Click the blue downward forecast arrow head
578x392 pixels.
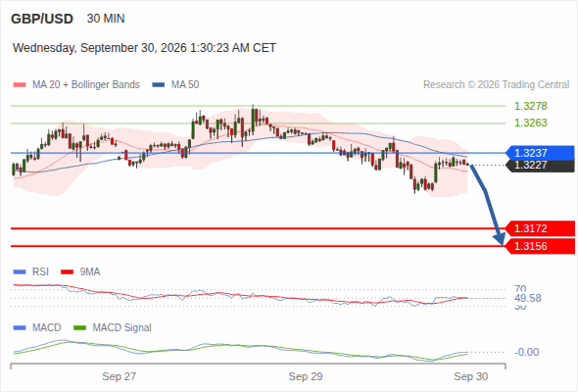(x=500, y=239)
